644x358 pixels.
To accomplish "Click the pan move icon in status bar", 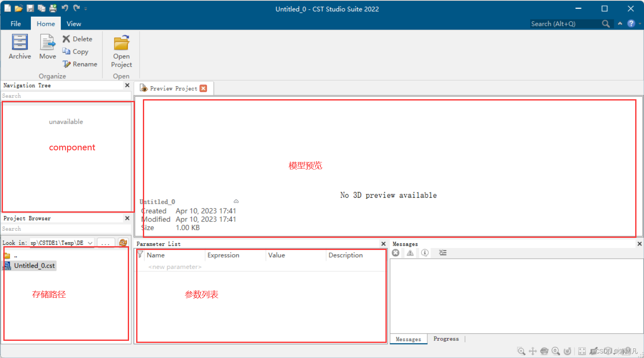I will pos(533,351).
